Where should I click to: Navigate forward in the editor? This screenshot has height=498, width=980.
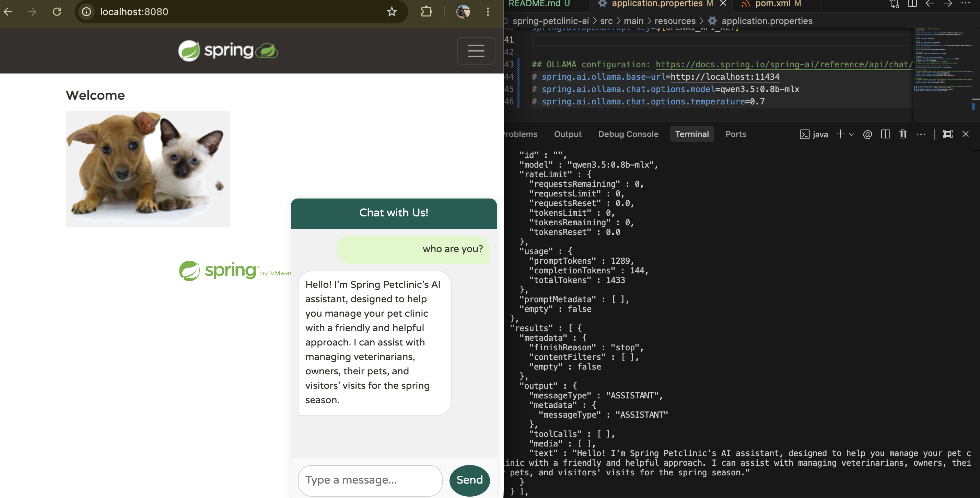(948, 4)
